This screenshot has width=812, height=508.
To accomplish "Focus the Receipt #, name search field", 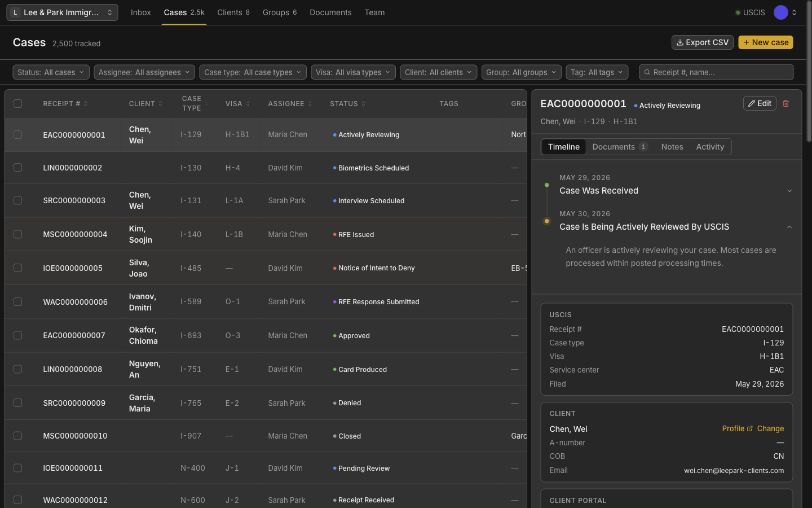I will [716, 72].
